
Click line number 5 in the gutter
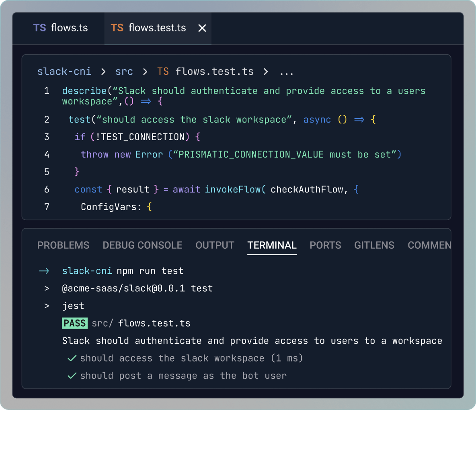point(47,172)
